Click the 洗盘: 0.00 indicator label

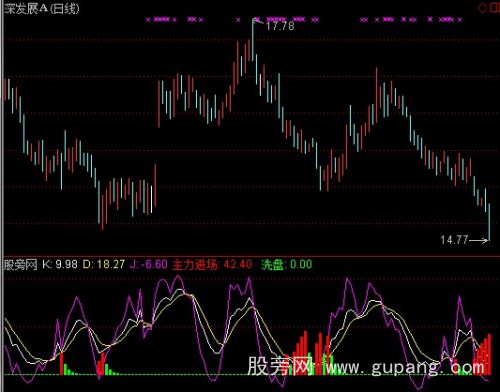tap(287, 265)
